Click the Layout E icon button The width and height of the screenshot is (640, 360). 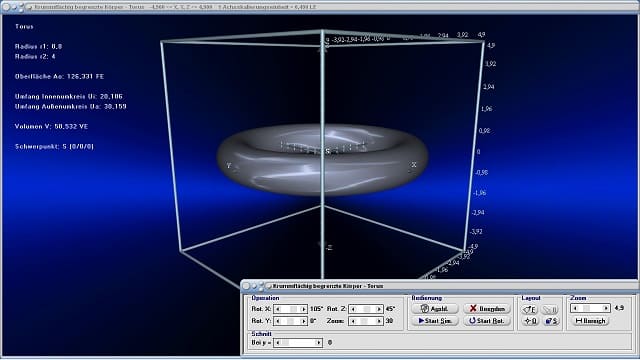(x=529, y=309)
